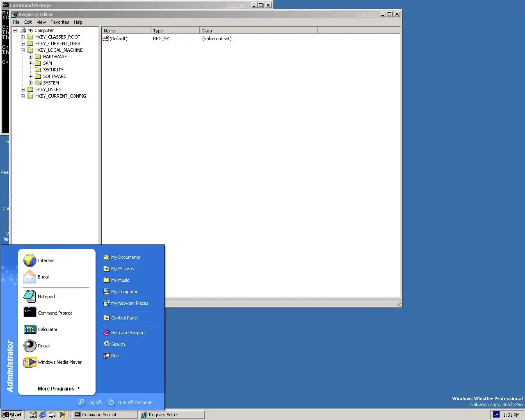Click the (value not set) data cell
The height and width of the screenshot is (420, 525).
[x=217, y=39]
